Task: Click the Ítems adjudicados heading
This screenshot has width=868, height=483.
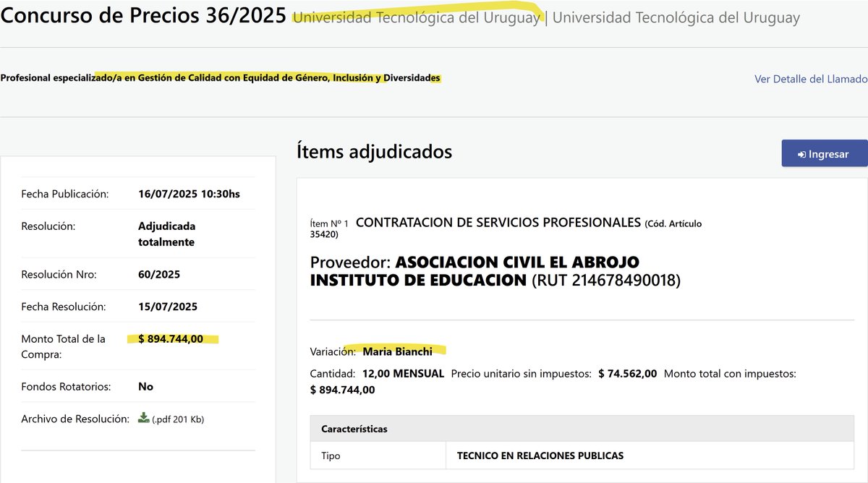Action: (x=375, y=152)
